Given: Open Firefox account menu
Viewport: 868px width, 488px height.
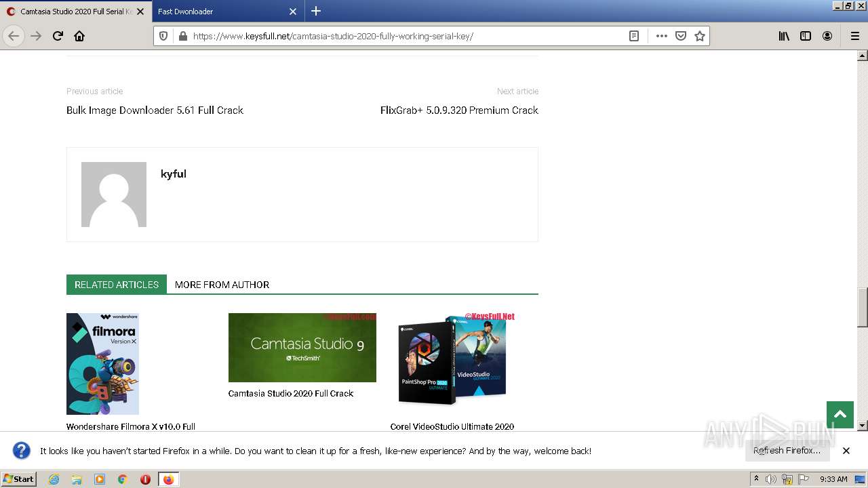Looking at the screenshot, I should (x=827, y=36).
